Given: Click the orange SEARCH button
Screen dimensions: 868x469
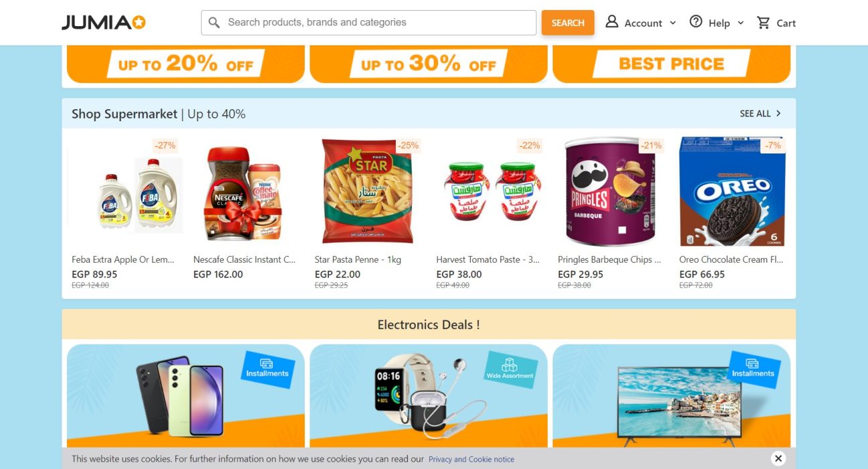Looking at the screenshot, I should (568, 23).
